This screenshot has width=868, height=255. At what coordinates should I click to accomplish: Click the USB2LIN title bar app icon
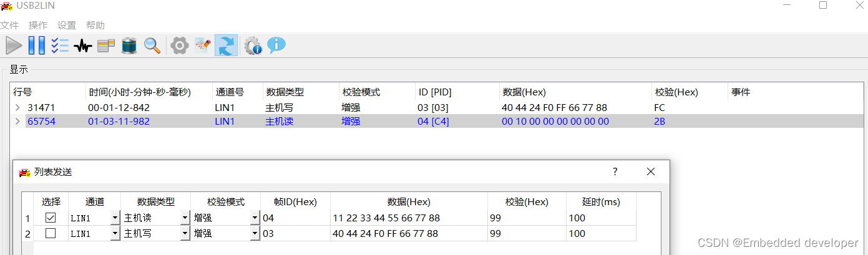pyautogui.click(x=7, y=7)
